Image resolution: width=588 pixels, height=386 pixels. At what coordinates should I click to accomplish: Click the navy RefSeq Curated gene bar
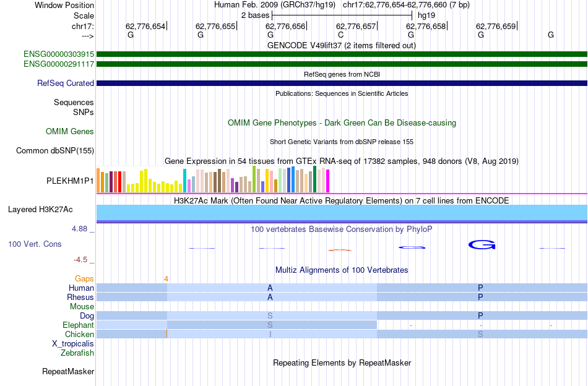[342, 83]
